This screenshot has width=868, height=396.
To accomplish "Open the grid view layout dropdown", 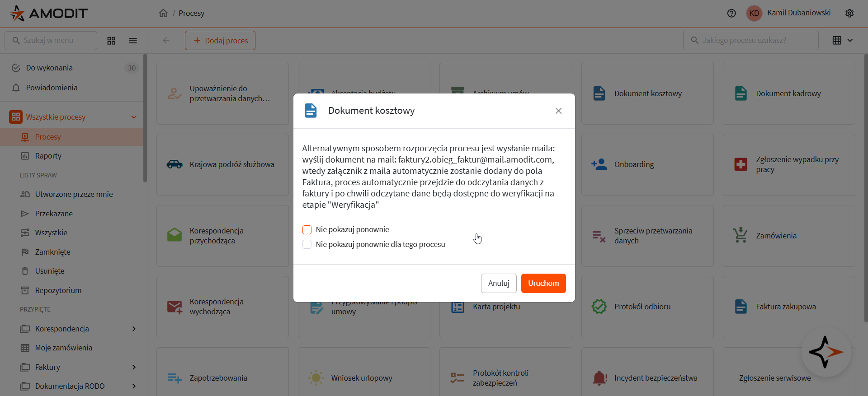I will tap(843, 41).
